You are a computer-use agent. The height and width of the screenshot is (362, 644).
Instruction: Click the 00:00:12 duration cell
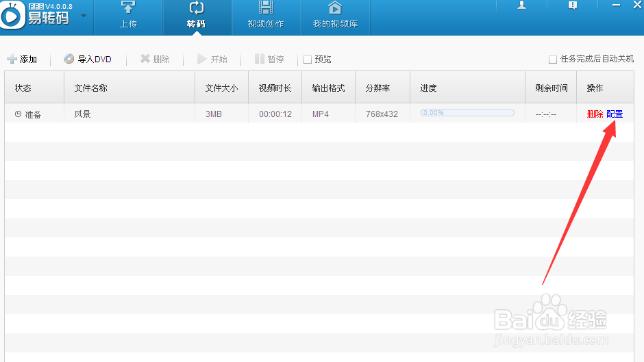click(x=275, y=114)
